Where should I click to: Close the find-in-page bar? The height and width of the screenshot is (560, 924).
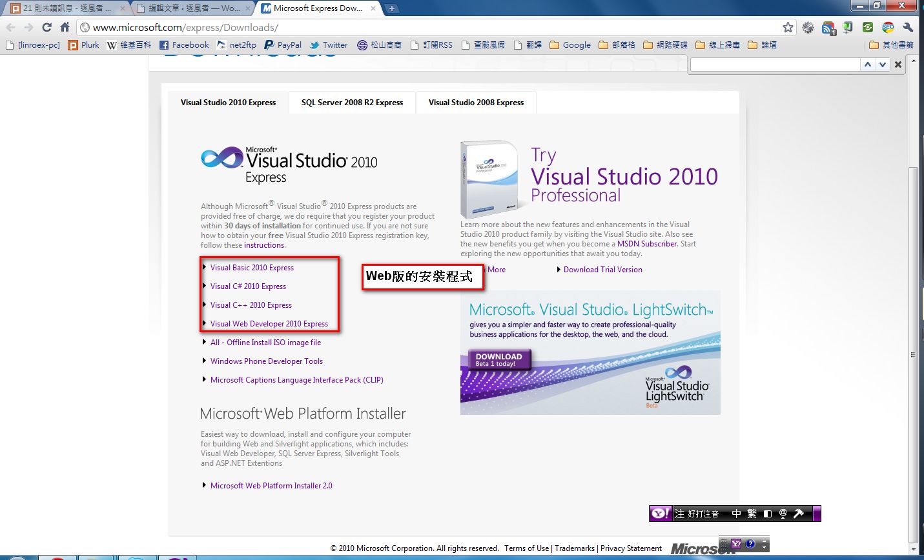coord(898,65)
